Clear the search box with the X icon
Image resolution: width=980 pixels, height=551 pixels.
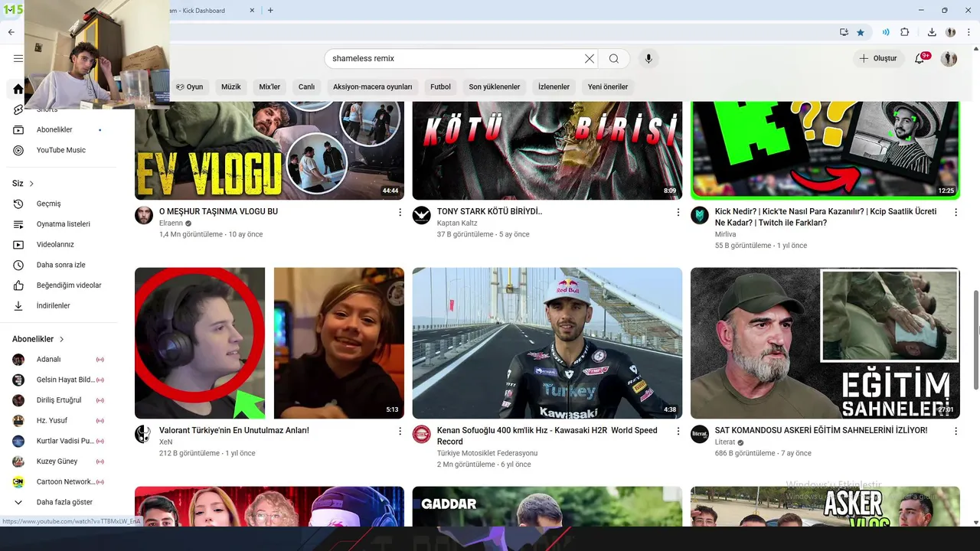click(x=590, y=59)
